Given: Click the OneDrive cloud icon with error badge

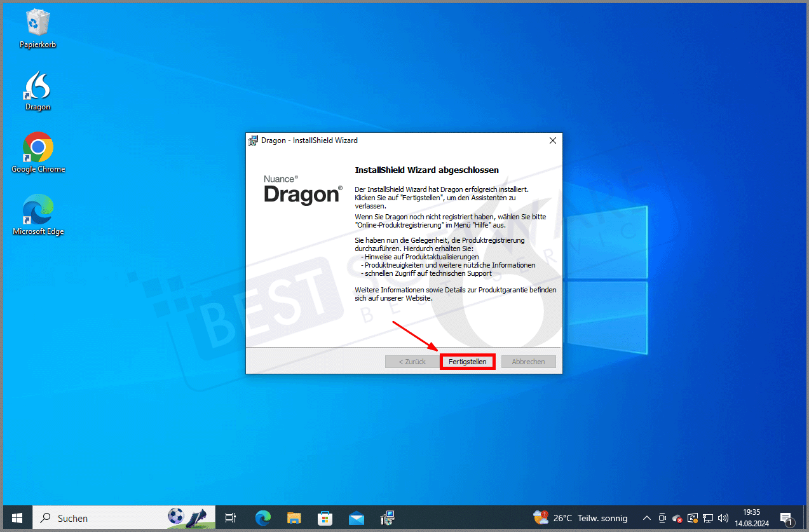Looking at the screenshot, I should (676, 518).
